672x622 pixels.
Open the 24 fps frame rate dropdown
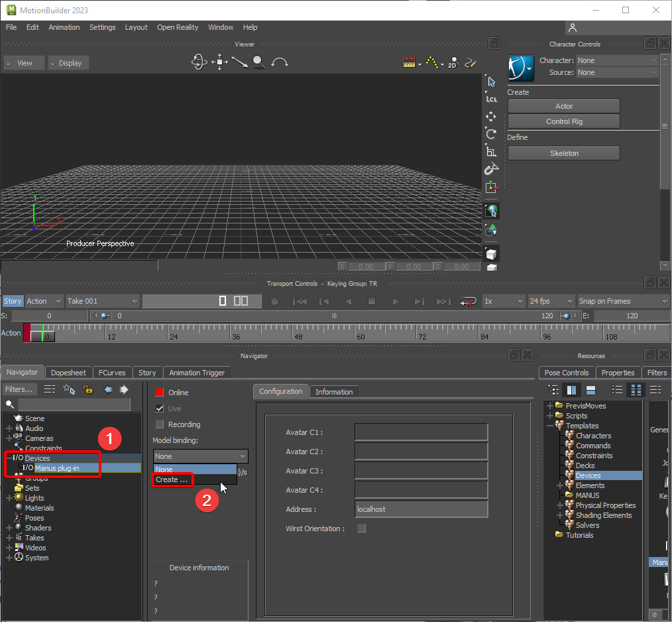pos(549,301)
